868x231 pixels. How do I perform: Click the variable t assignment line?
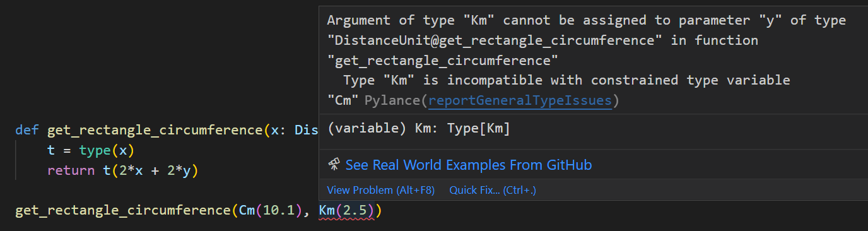[91, 151]
